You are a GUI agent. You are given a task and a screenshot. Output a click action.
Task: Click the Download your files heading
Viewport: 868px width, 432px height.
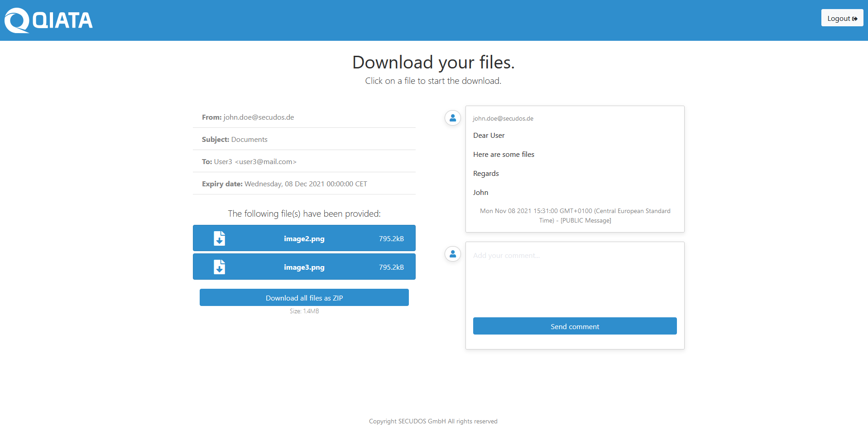point(433,62)
